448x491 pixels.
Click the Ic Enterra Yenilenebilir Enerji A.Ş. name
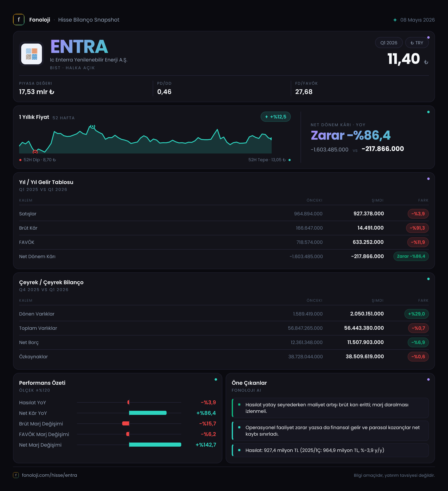pos(89,60)
